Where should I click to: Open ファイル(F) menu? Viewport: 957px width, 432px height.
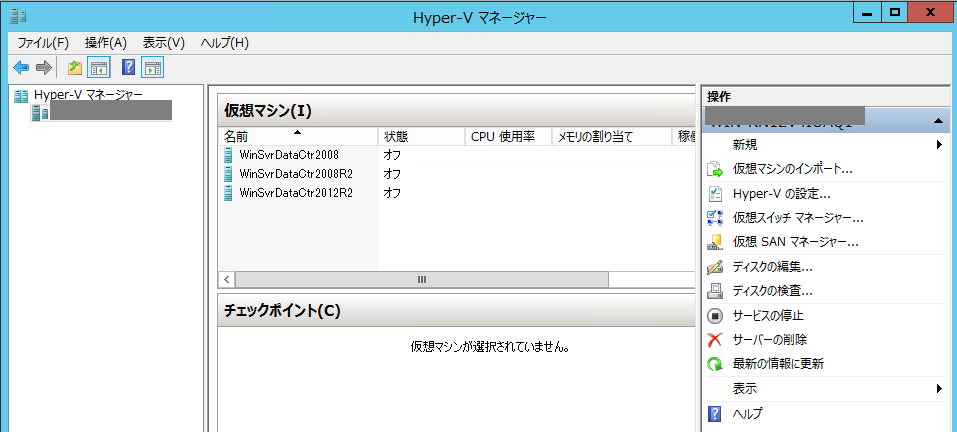[x=43, y=43]
